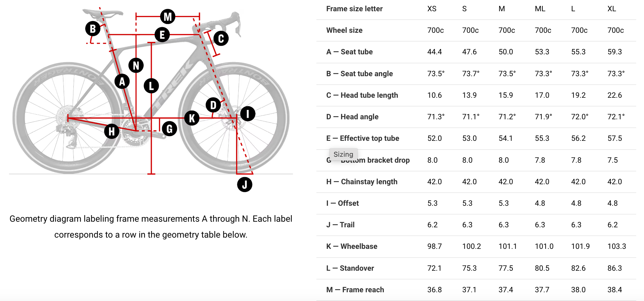Select the K — Wheelbase row label

pyautogui.click(x=352, y=246)
